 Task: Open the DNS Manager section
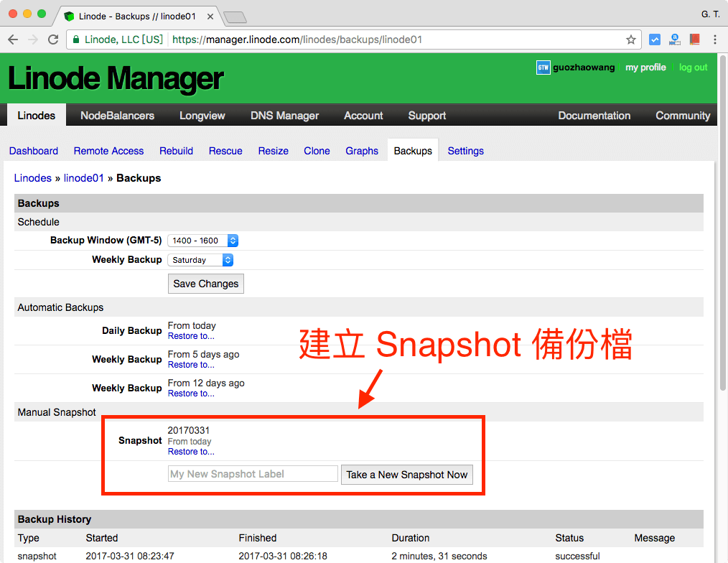(285, 115)
